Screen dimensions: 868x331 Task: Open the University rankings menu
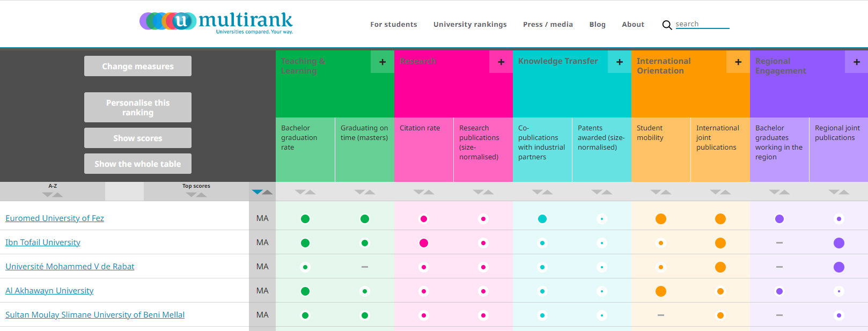[470, 25]
